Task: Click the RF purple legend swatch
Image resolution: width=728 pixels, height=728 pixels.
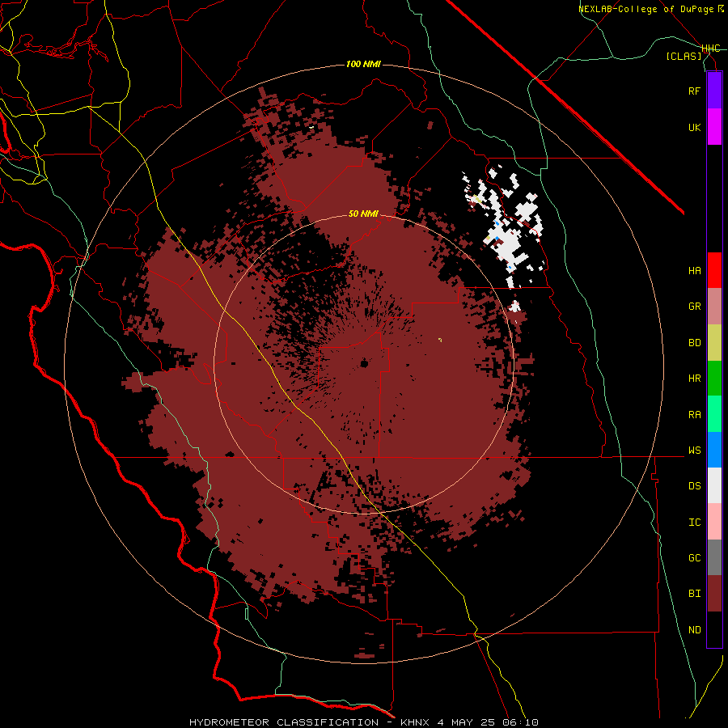Action: (x=714, y=91)
